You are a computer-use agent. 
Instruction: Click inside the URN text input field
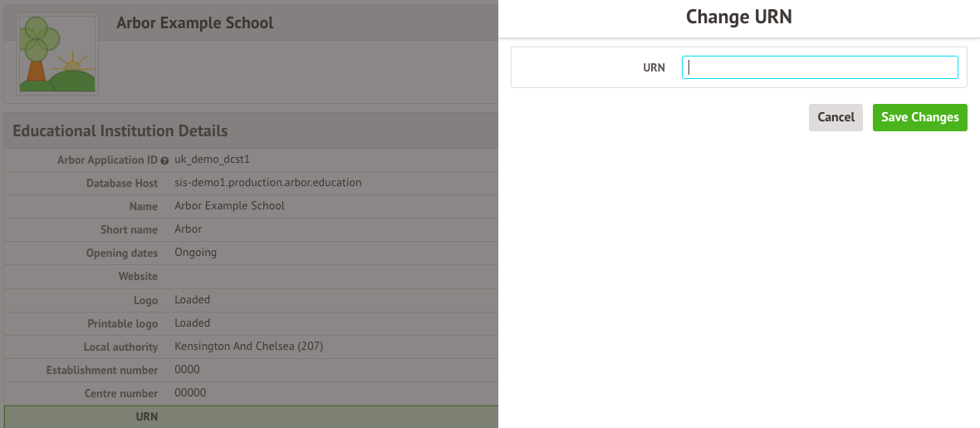(820, 67)
